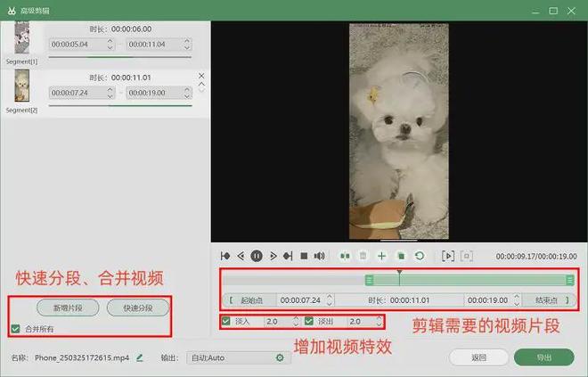Step forward one frame
Viewport: 588px width, 377px height.
point(273,256)
